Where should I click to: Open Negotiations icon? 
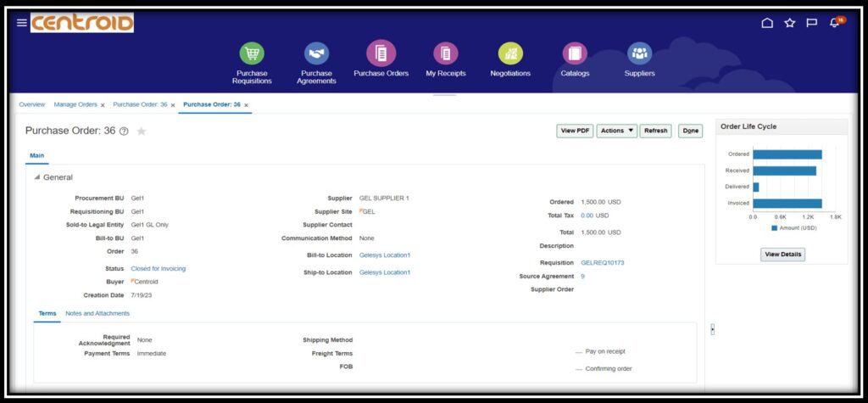pyautogui.click(x=510, y=53)
